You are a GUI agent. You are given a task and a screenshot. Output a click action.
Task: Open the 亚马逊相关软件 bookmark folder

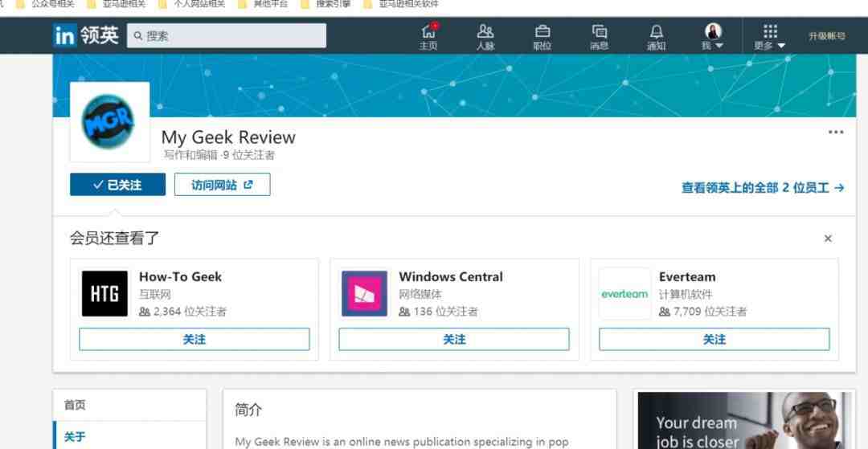pos(401,4)
